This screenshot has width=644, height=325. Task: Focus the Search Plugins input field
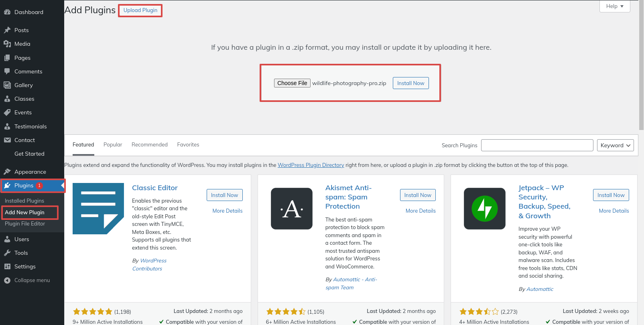537,145
